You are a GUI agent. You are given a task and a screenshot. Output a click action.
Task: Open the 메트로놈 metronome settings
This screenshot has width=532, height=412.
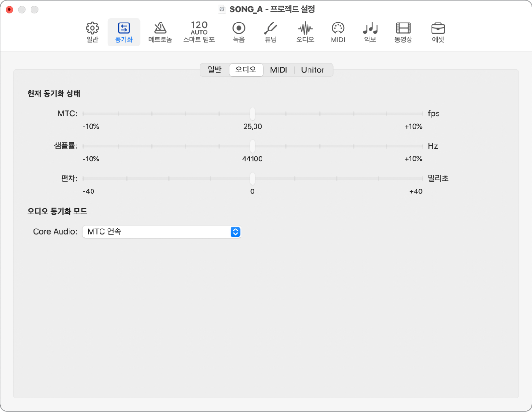(x=160, y=32)
